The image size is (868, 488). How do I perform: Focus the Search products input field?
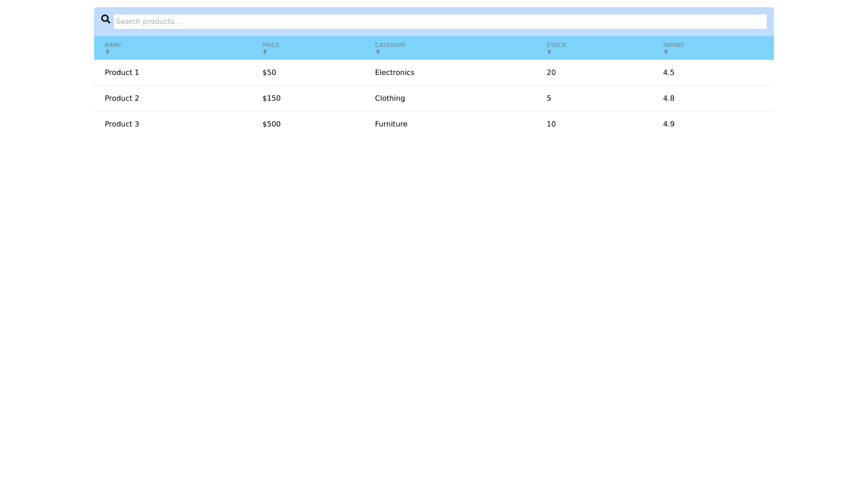[440, 22]
